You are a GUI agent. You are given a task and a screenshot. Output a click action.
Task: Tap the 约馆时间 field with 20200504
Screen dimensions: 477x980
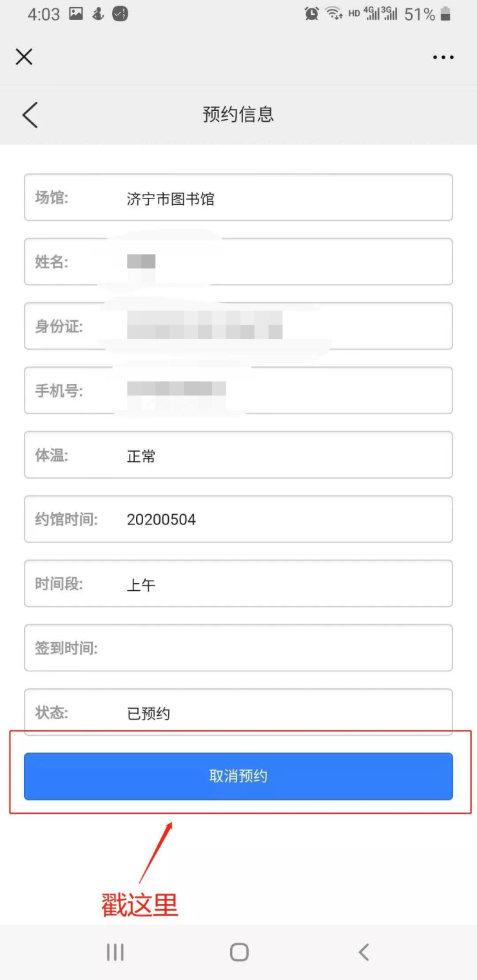point(238,519)
